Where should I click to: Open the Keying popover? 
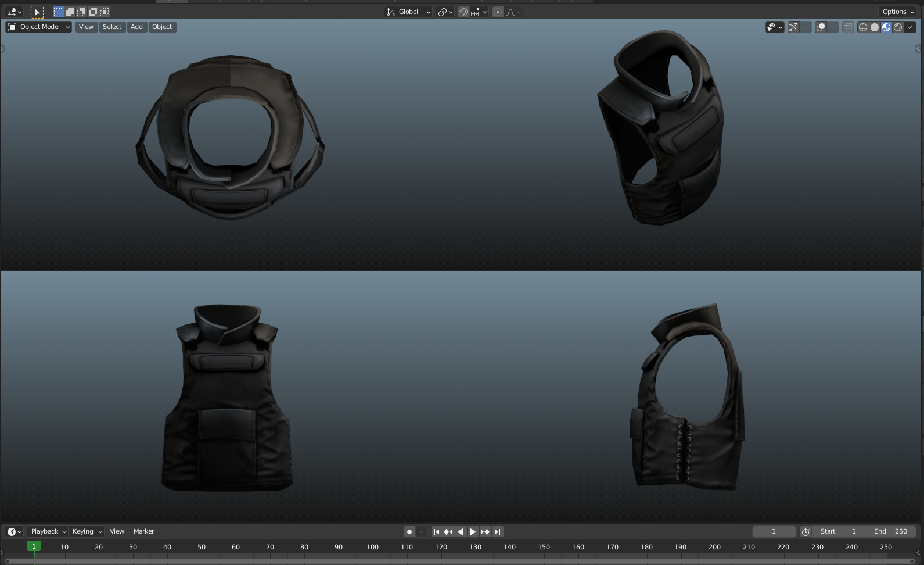87,531
